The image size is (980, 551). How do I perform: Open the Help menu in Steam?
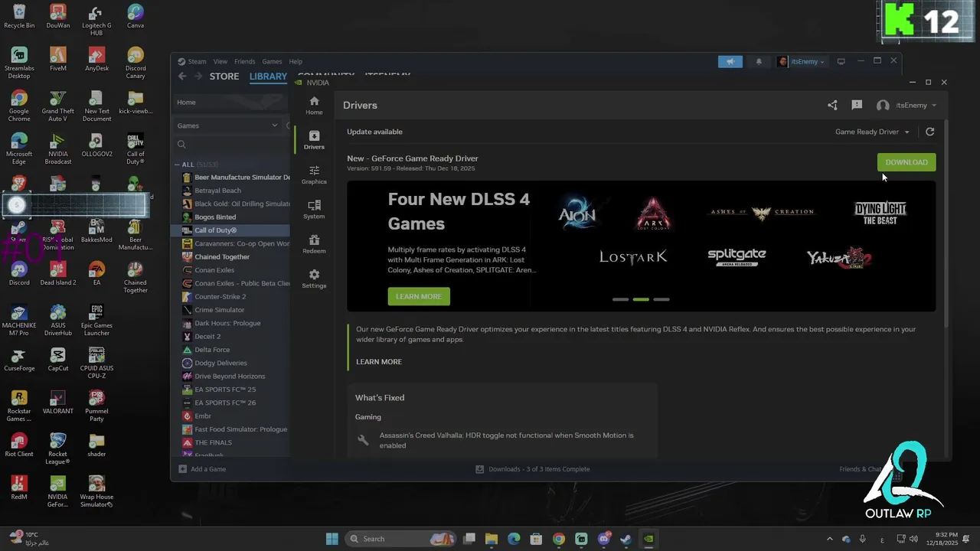coord(296,61)
